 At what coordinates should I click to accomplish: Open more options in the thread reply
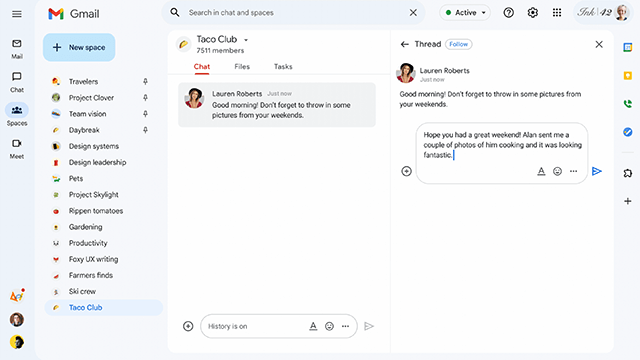pos(573,171)
